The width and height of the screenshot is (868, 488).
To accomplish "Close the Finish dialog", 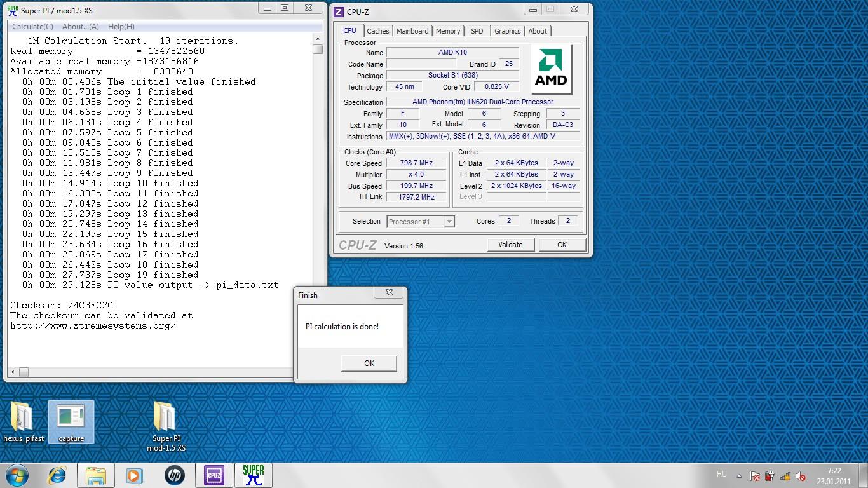I will point(388,293).
